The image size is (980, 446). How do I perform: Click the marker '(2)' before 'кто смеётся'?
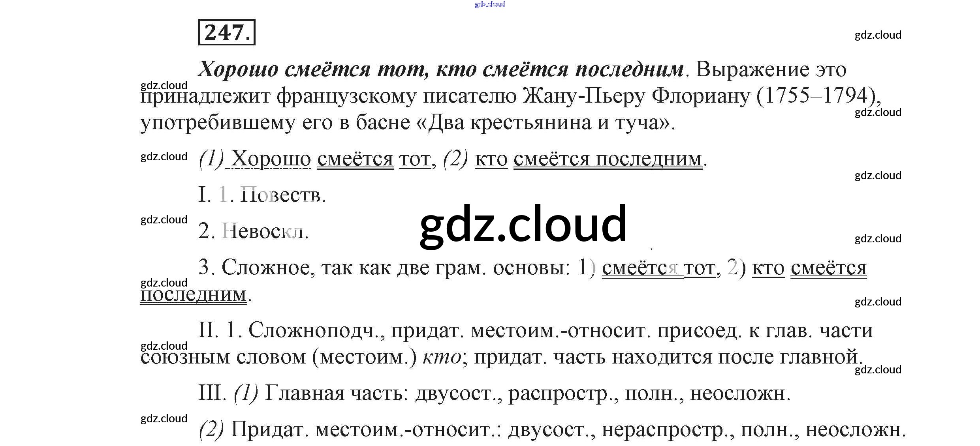point(455,159)
